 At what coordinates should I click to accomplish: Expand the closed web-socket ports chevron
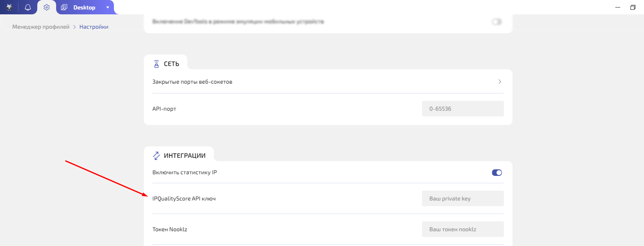pyautogui.click(x=499, y=82)
